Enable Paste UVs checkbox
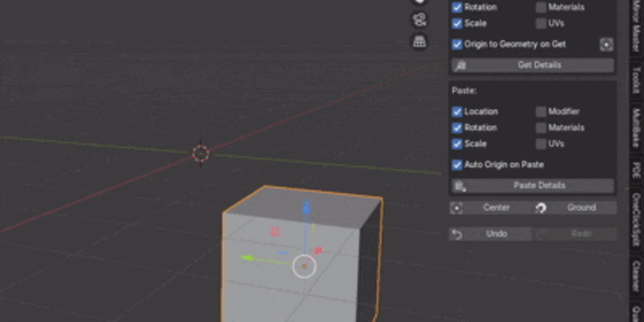 [x=541, y=144]
